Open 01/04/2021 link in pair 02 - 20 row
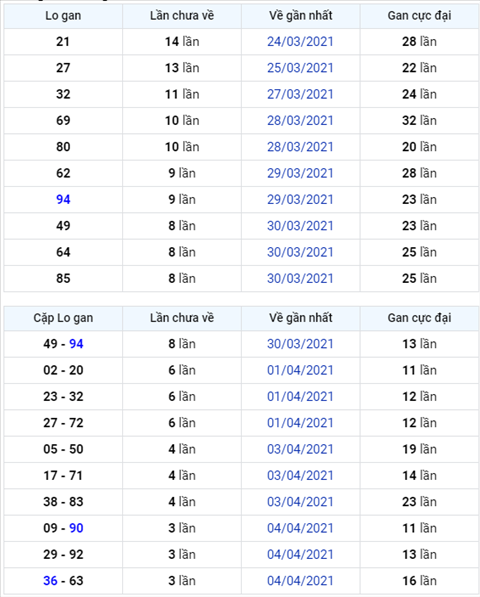Screen dimensions: 480x597 300,370
